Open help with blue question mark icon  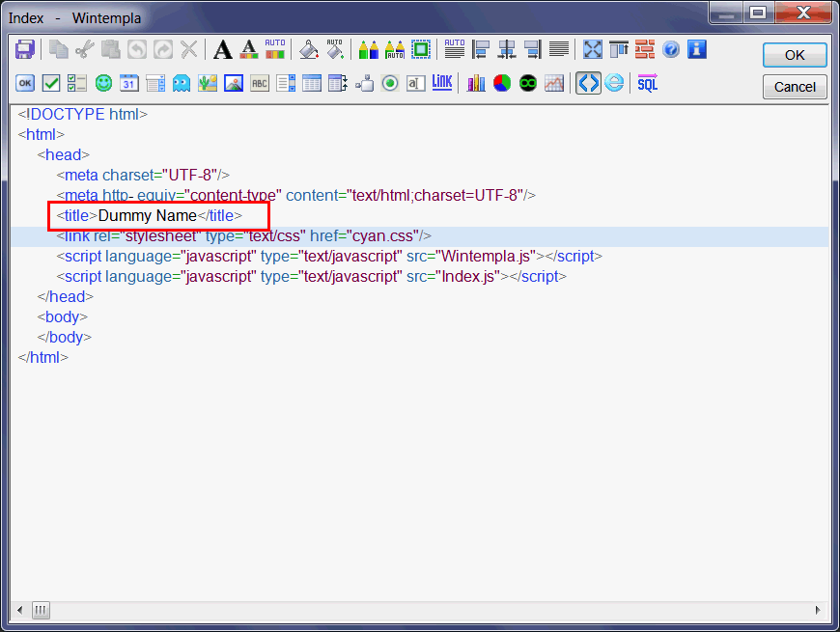pos(671,50)
